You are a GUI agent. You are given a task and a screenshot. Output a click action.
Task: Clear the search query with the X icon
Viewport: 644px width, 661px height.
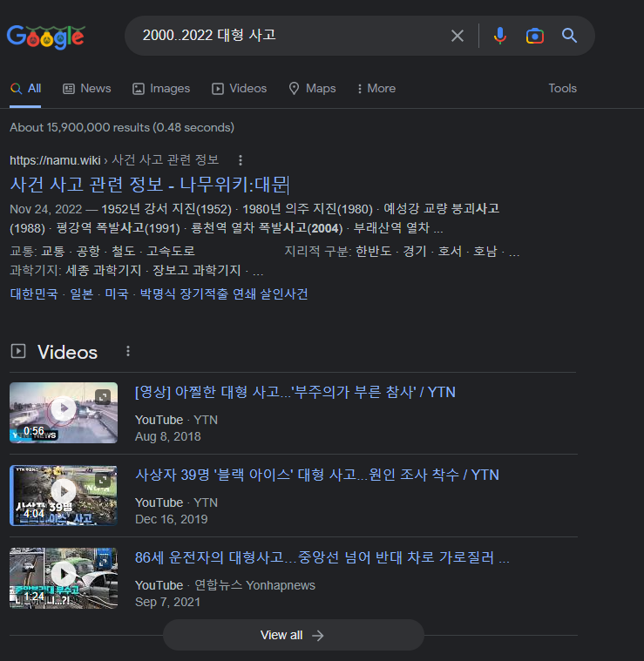(x=458, y=36)
